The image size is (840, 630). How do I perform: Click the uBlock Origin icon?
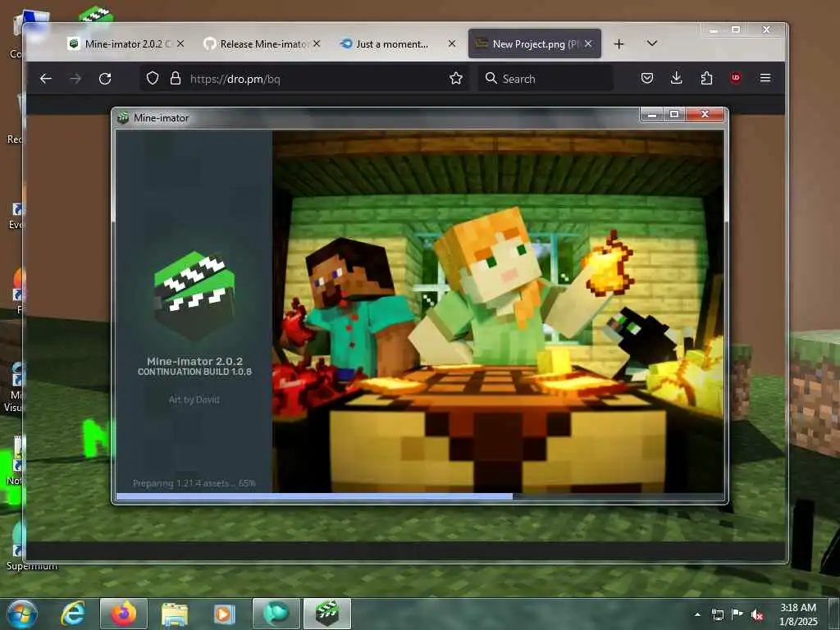736,78
